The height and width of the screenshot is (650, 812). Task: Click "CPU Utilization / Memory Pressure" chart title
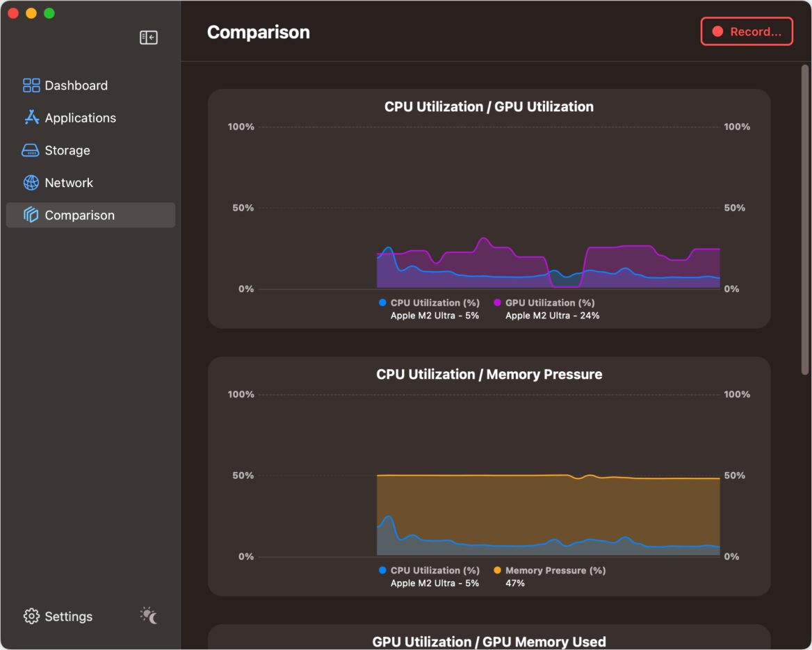coord(489,375)
